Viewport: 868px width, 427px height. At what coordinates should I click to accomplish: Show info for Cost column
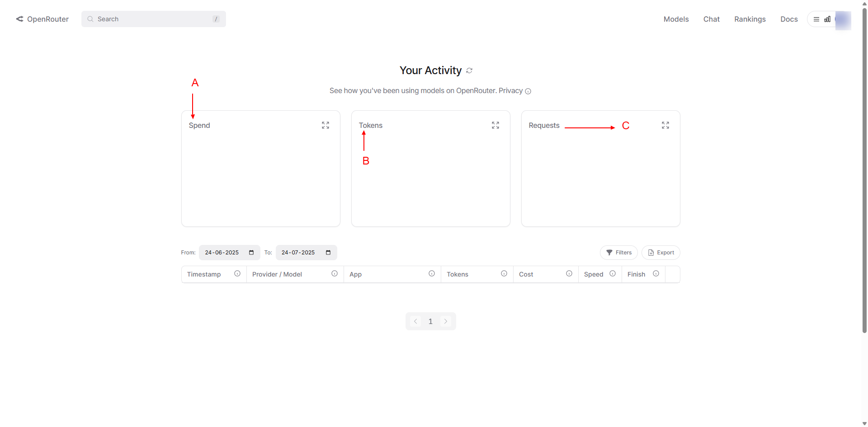click(569, 273)
